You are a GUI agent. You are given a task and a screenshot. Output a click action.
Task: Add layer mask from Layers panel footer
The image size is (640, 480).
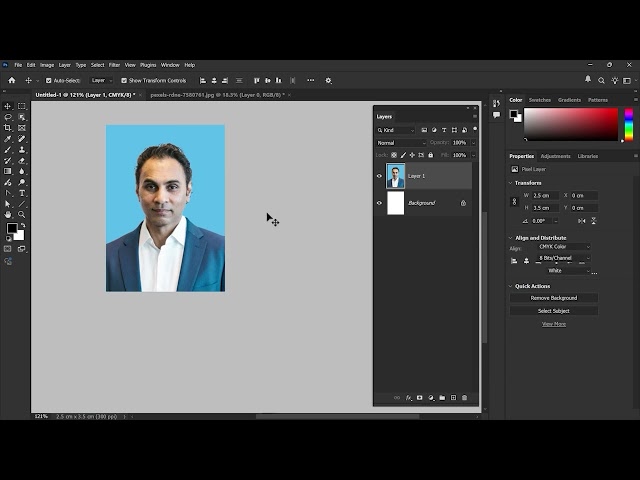pyautogui.click(x=420, y=398)
